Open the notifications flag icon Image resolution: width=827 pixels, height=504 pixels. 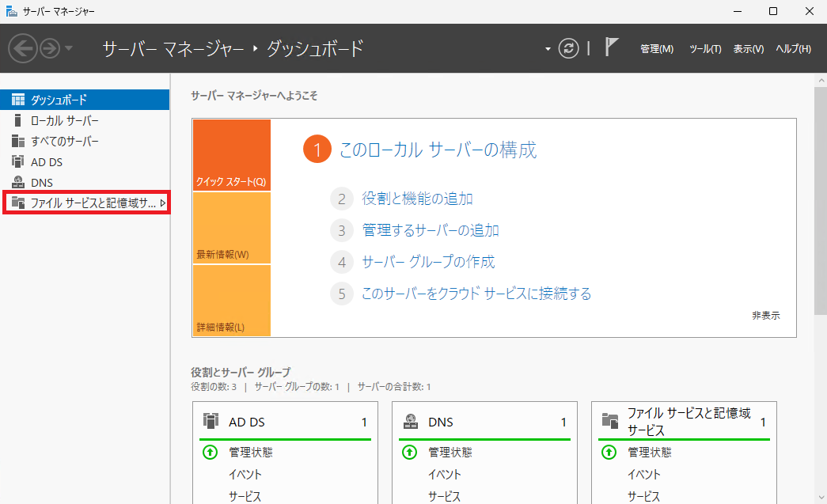click(611, 47)
